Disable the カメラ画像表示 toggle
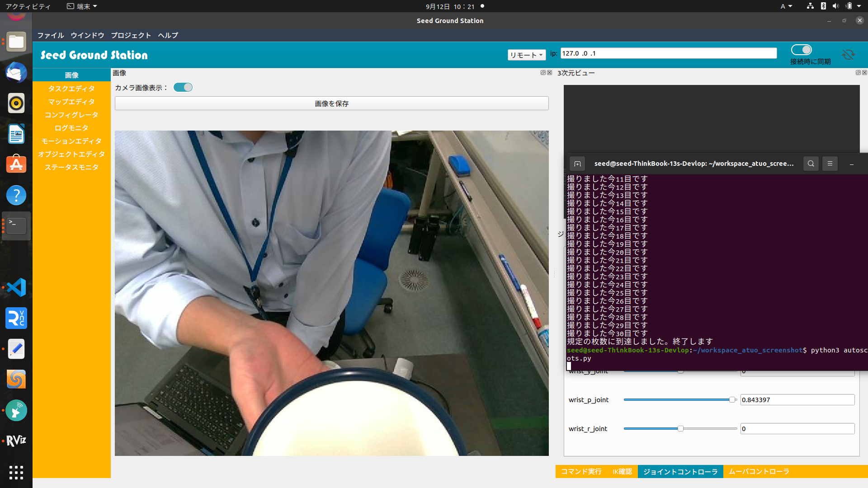868x488 pixels. [183, 87]
